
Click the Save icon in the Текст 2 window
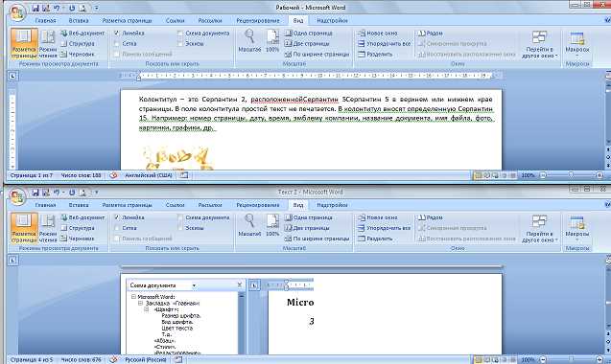pyautogui.click(x=35, y=193)
